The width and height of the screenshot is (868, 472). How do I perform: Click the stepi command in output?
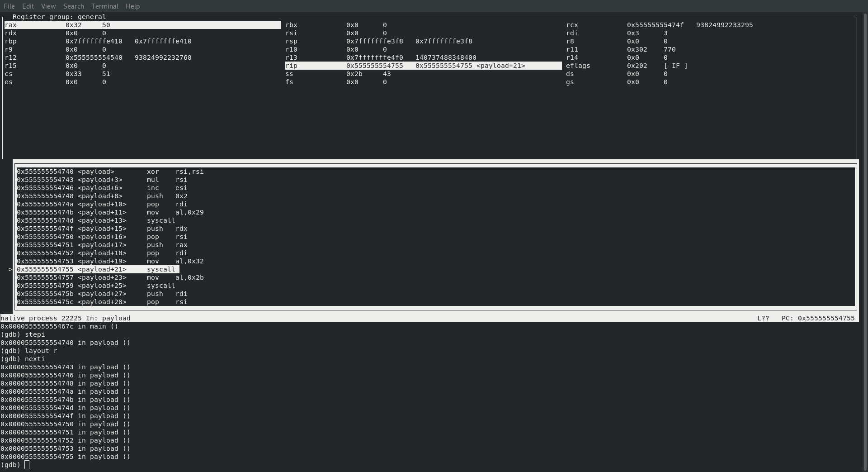click(36, 334)
